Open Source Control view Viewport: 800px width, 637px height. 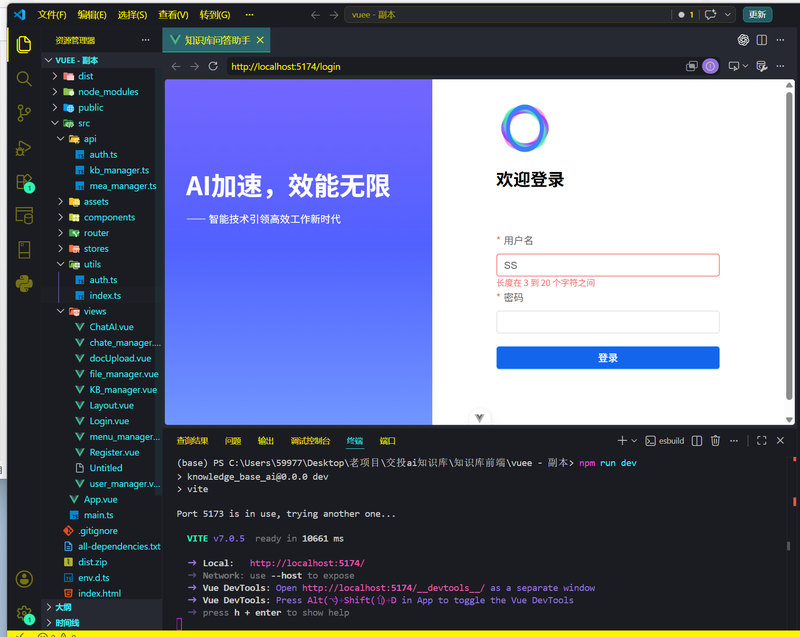tap(23, 113)
